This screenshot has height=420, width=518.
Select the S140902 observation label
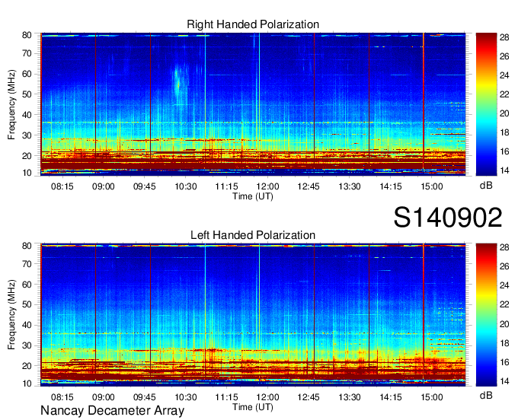coord(448,217)
